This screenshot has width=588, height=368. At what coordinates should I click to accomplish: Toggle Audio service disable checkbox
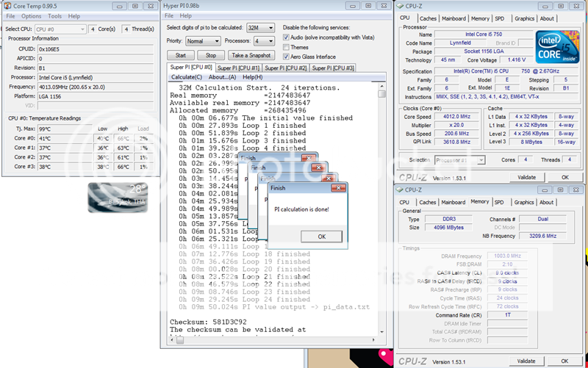click(286, 36)
